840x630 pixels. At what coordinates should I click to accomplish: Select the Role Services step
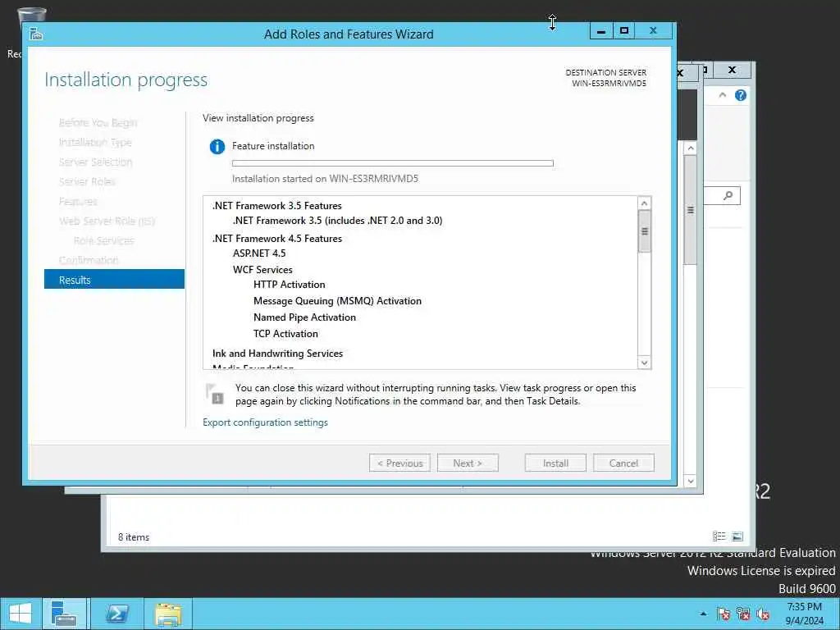[103, 240]
